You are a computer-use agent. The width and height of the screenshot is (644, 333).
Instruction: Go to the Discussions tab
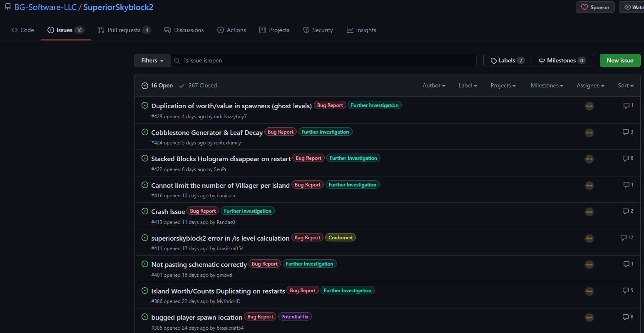coord(184,30)
